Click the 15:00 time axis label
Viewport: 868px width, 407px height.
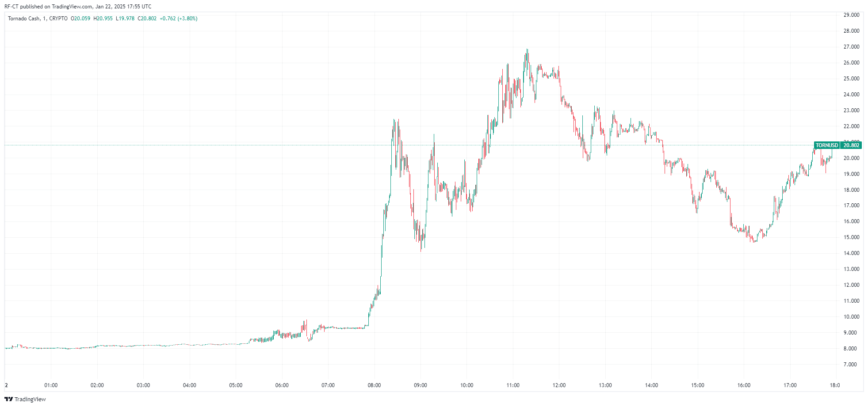(698, 385)
